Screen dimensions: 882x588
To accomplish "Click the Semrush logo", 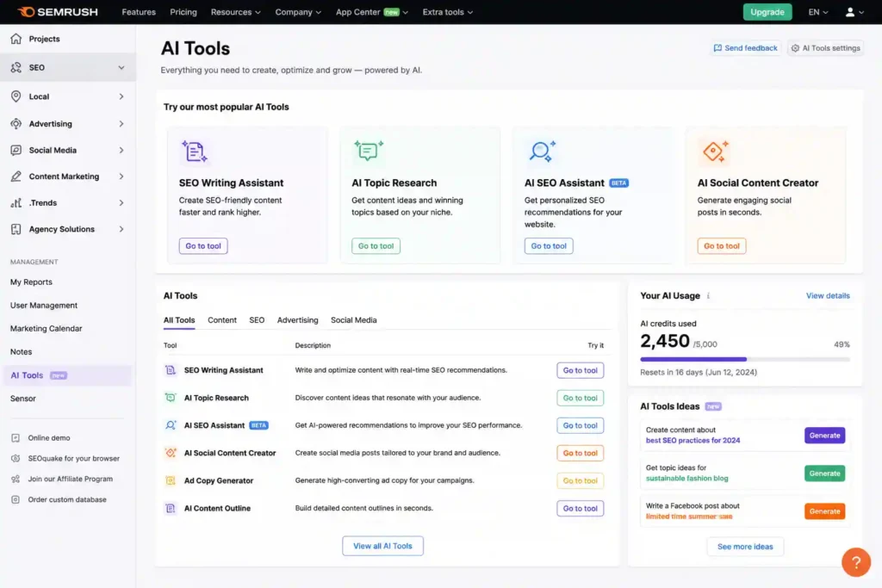I will [x=58, y=12].
